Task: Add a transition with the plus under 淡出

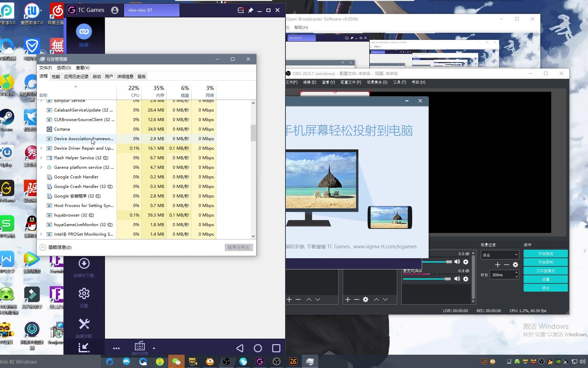Action: [497, 265]
